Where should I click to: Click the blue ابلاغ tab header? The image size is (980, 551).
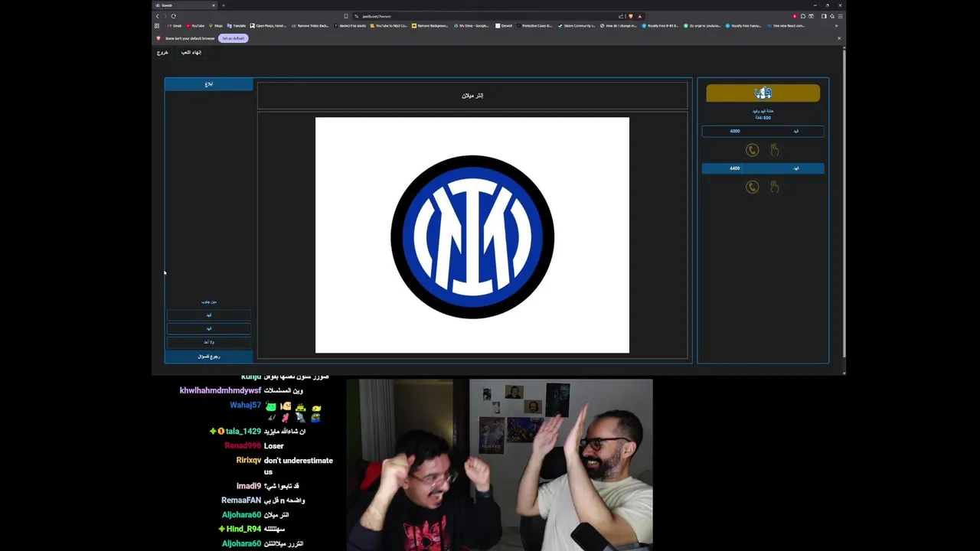[x=208, y=84]
